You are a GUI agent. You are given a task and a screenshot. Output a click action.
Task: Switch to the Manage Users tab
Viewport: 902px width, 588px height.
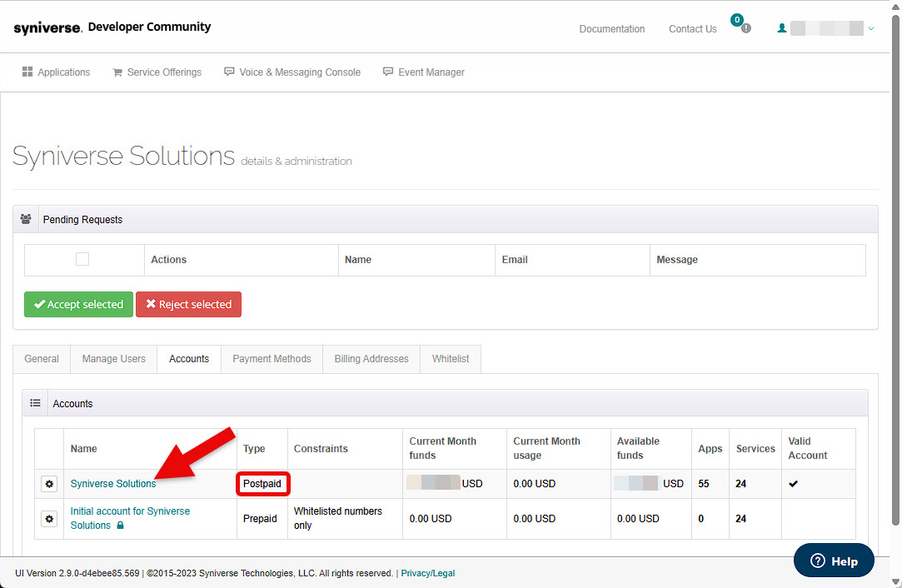pyautogui.click(x=113, y=359)
